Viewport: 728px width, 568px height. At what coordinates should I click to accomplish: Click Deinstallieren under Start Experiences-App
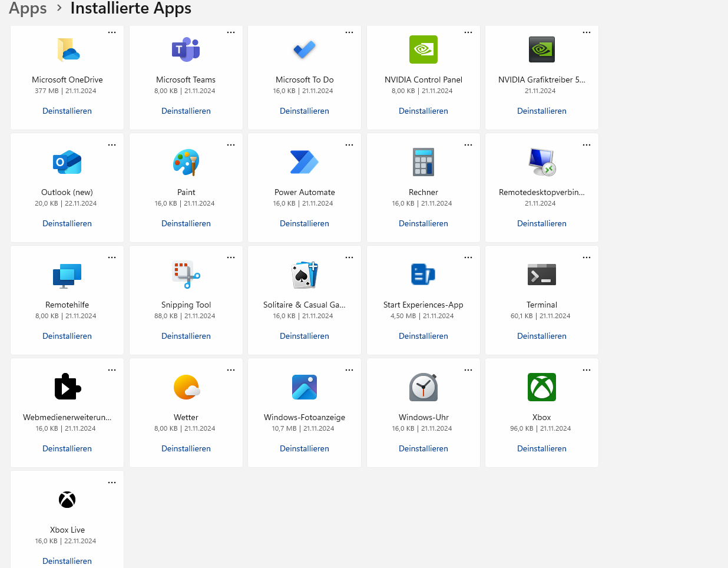[x=423, y=336]
